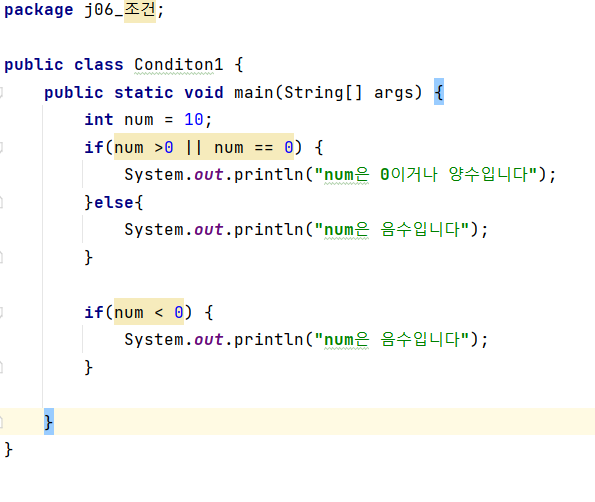595x502 pixels.
Task: Click the highlighted closing brace on the current line
Action: [x=49, y=422]
